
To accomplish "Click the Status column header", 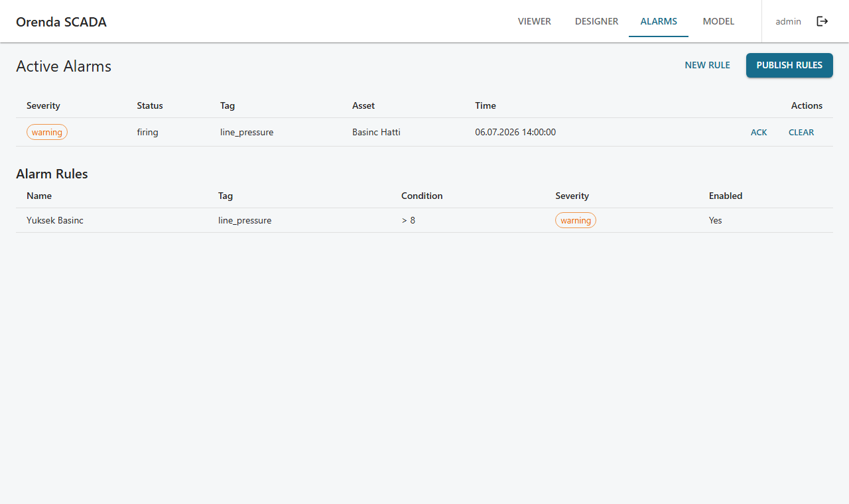I will click(x=150, y=105).
